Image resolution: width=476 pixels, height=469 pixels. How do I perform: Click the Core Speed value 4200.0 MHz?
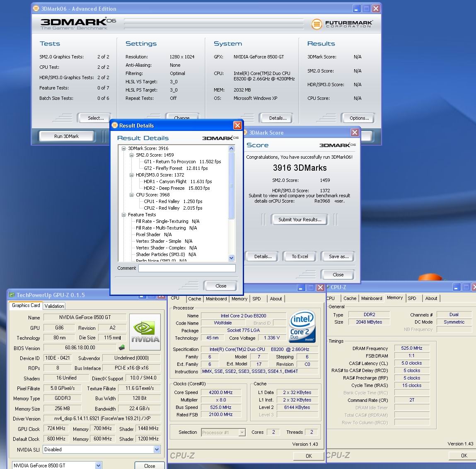pos(220,392)
